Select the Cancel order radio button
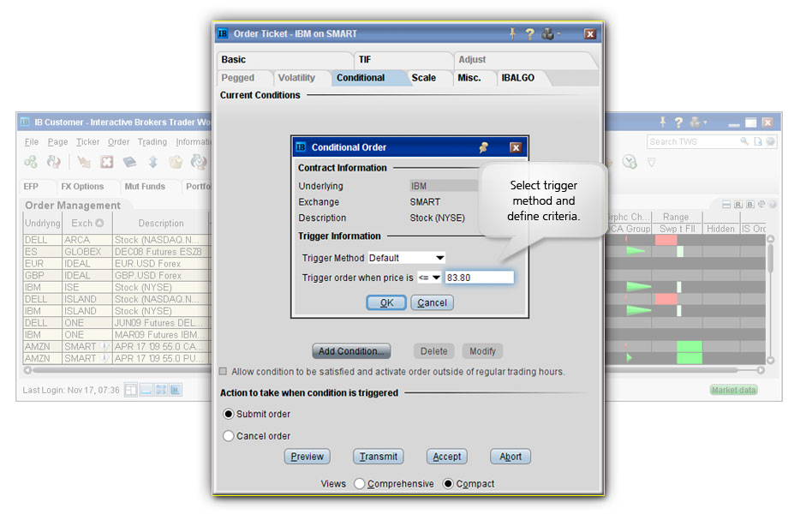This screenshot has height=514, width=812. [x=228, y=436]
